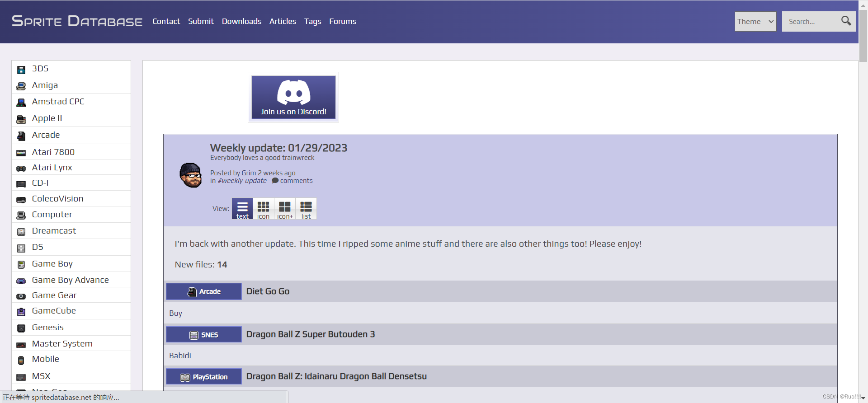The width and height of the screenshot is (868, 403).
Task: Click the Mobile phone icon
Action: tap(21, 360)
